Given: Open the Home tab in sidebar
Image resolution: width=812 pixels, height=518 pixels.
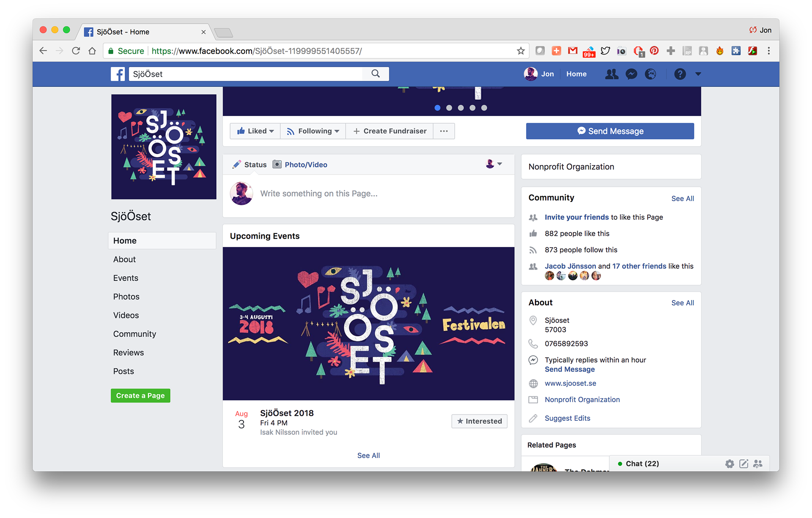Looking at the screenshot, I should pyautogui.click(x=162, y=241).
